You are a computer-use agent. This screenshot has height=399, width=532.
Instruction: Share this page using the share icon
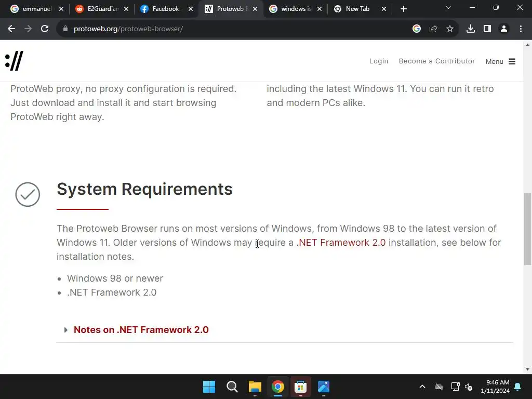click(433, 29)
